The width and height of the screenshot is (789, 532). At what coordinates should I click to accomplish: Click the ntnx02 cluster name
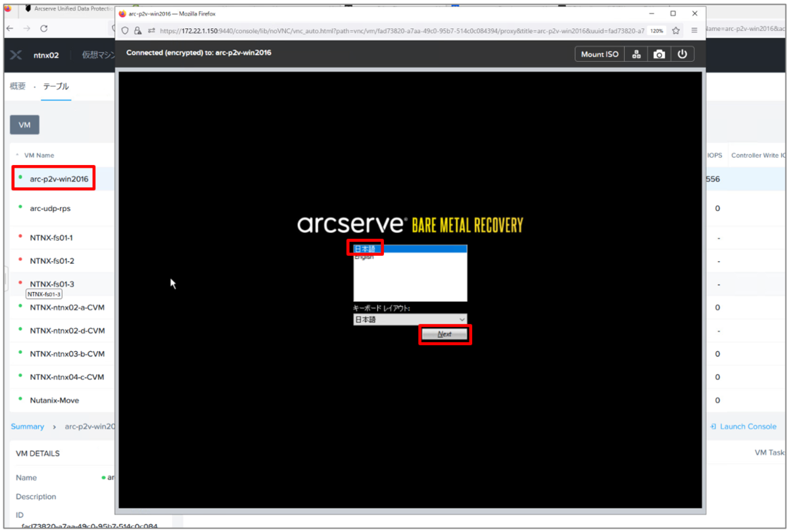point(46,55)
